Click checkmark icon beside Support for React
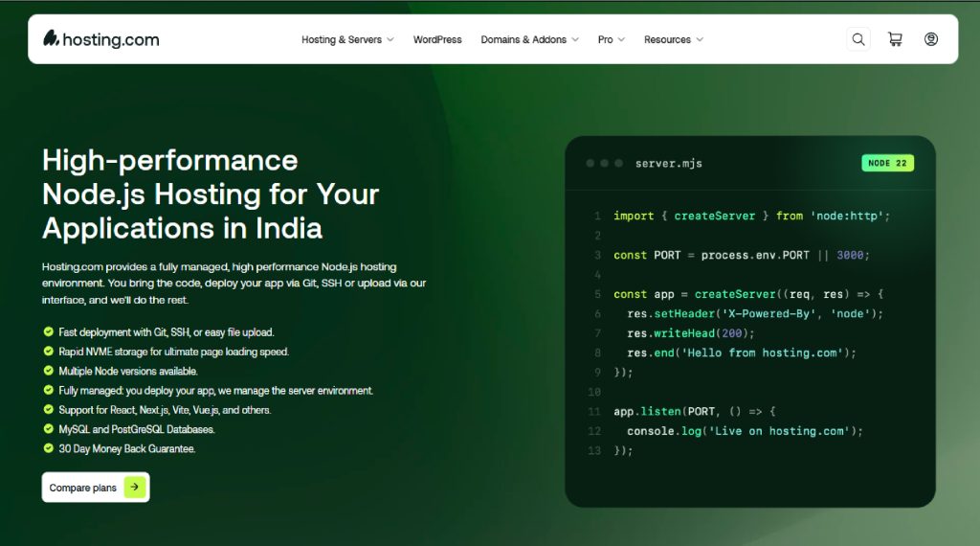The height and width of the screenshot is (546, 980). [48, 410]
